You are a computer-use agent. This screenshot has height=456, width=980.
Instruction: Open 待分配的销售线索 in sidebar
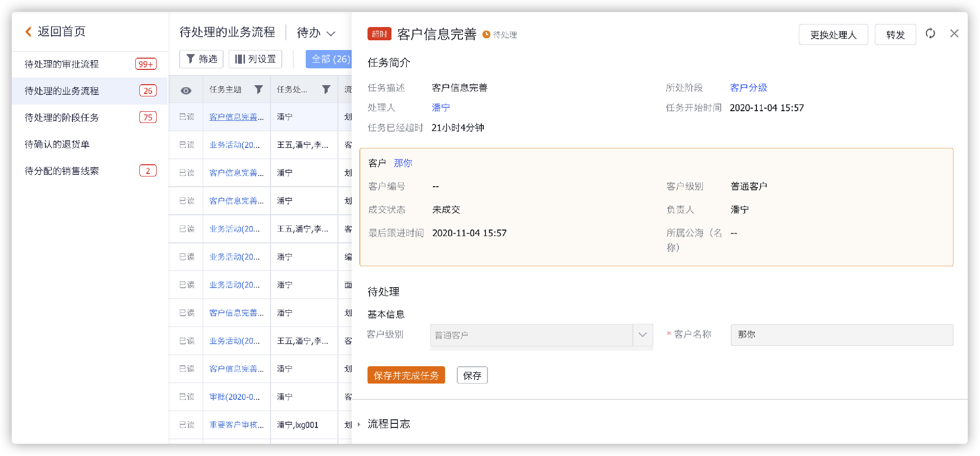click(x=90, y=171)
